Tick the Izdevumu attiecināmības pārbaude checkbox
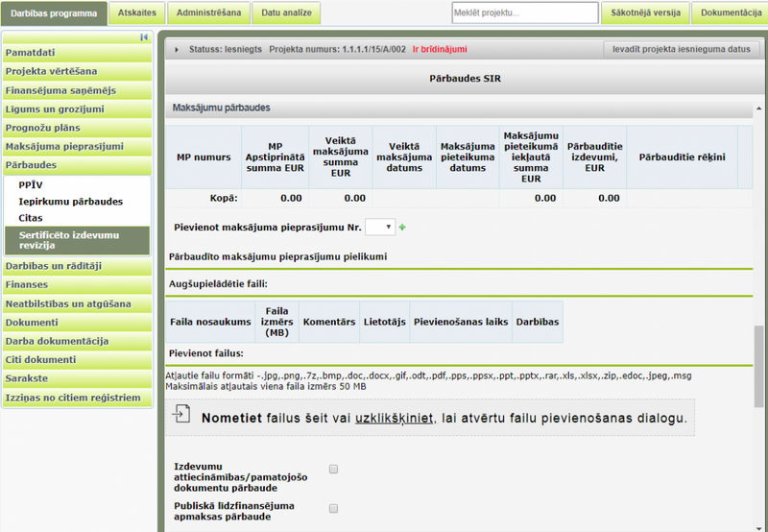 point(334,470)
